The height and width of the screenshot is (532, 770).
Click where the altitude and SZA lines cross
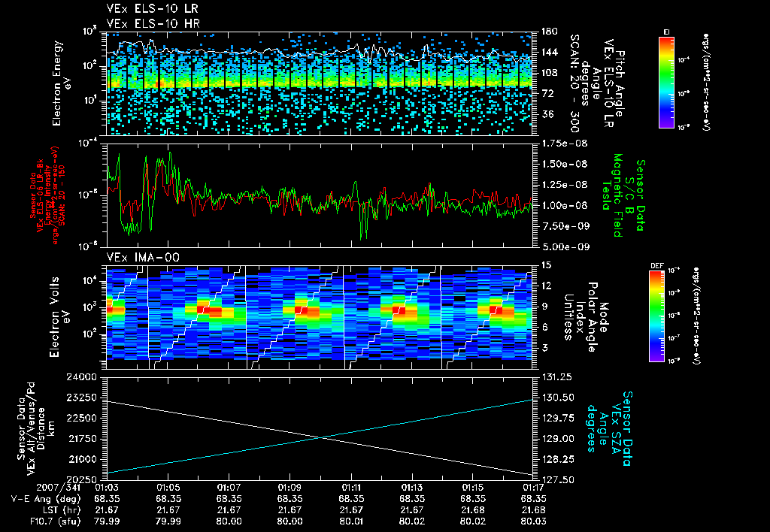point(320,438)
